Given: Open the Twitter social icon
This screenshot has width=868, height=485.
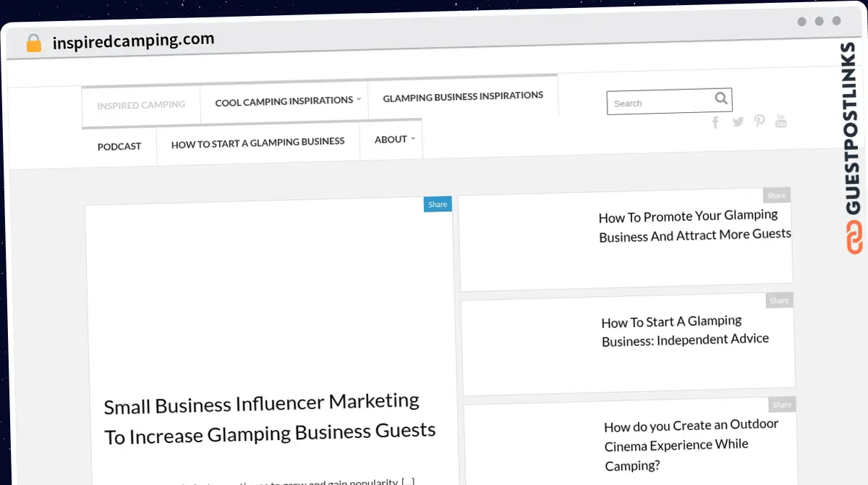Looking at the screenshot, I should 738,122.
